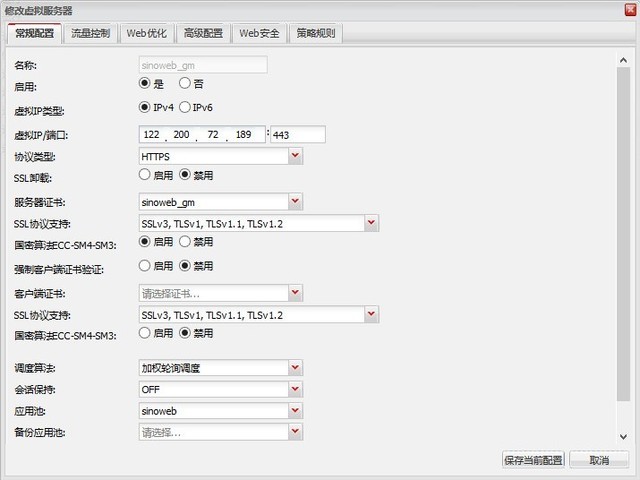Enable 强制客户端证书验证
Viewport: 640px width, 480px height.
coord(144,266)
